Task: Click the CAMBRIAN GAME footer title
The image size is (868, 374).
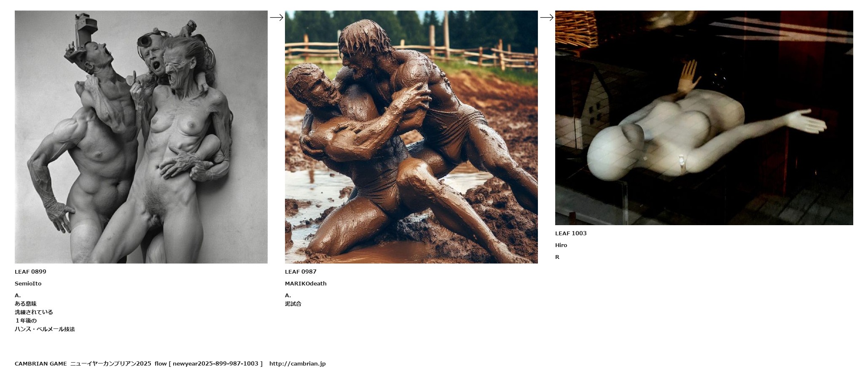Action: click(41, 363)
